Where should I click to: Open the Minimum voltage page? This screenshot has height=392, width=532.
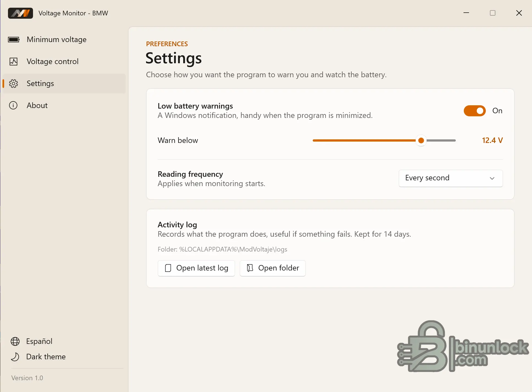click(x=64, y=40)
